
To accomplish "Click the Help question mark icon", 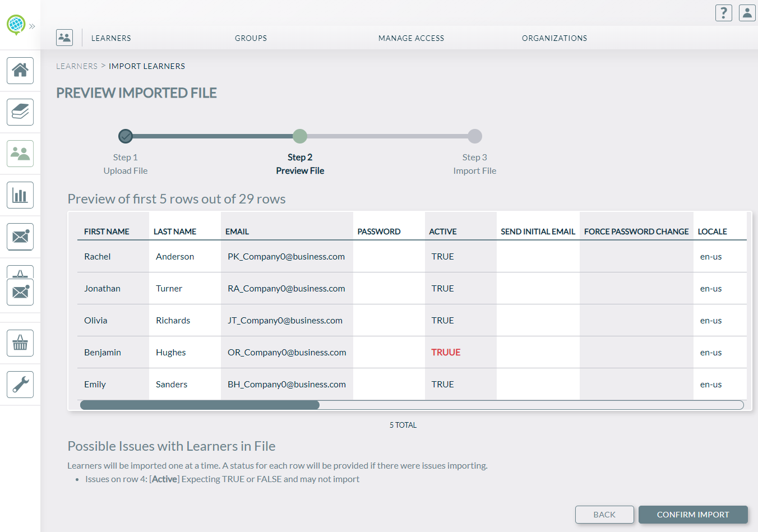I will click(723, 12).
